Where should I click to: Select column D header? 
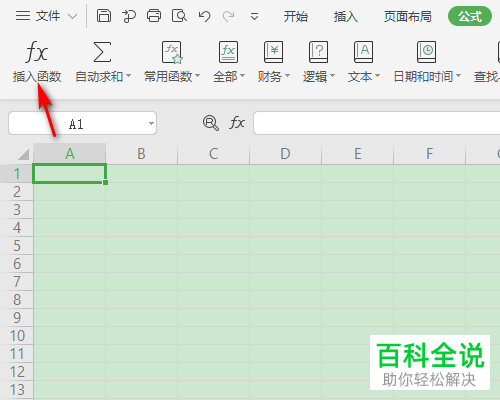[x=286, y=154]
